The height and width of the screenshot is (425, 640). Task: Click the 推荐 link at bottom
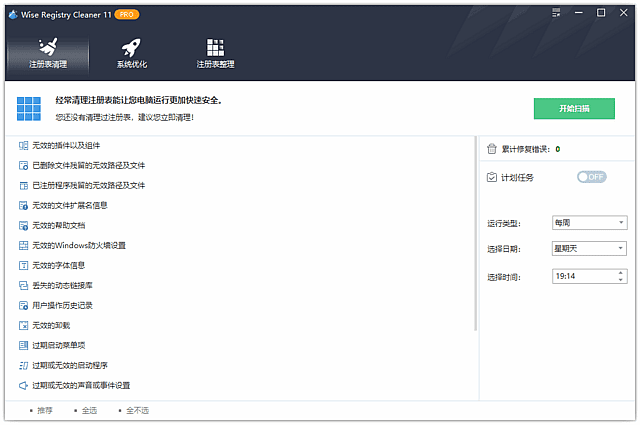click(x=45, y=411)
